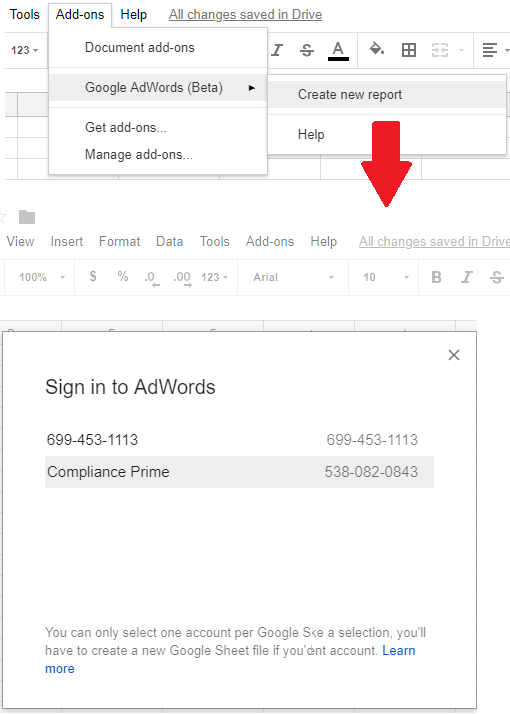This screenshot has width=510, height=714.
Task: Click the italic icon in the upper toolbar
Action: click(277, 50)
